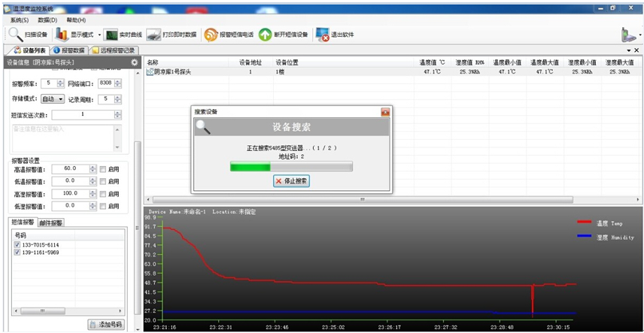
Task: Enable the 高温报警值 启用 checkbox
Action: [x=103, y=169]
